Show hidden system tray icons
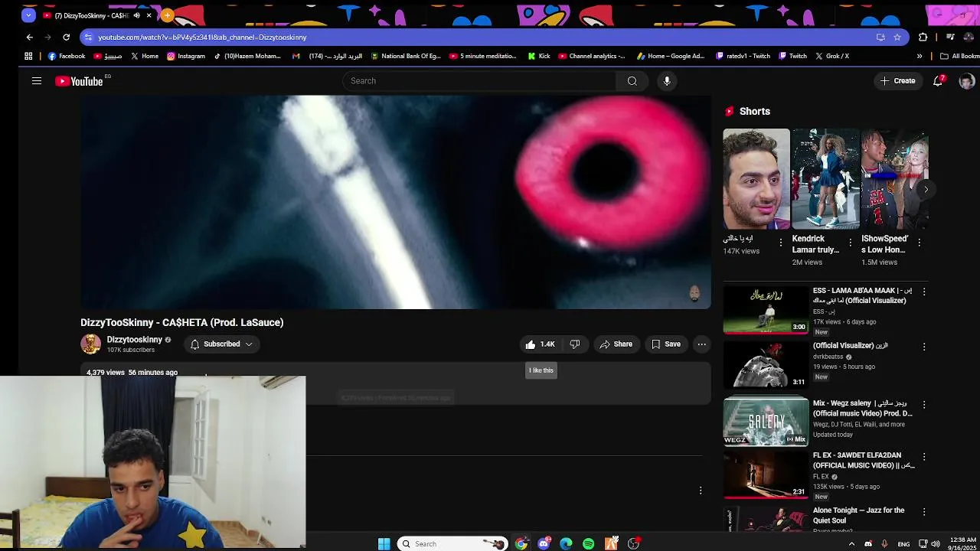 click(851, 544)
